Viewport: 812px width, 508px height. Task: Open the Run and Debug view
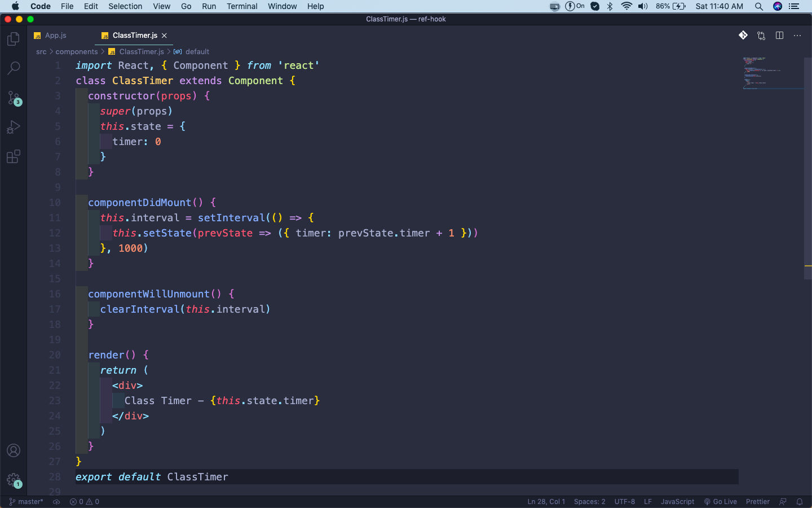[x=13, y=127]
